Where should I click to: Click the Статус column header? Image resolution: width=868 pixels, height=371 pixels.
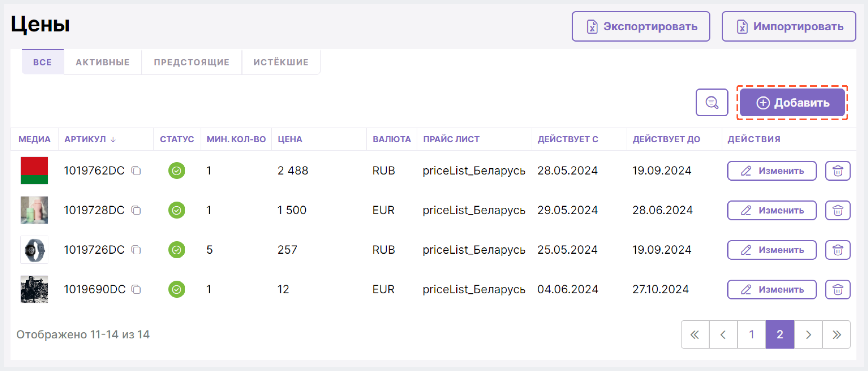click(x=177, y=139)
